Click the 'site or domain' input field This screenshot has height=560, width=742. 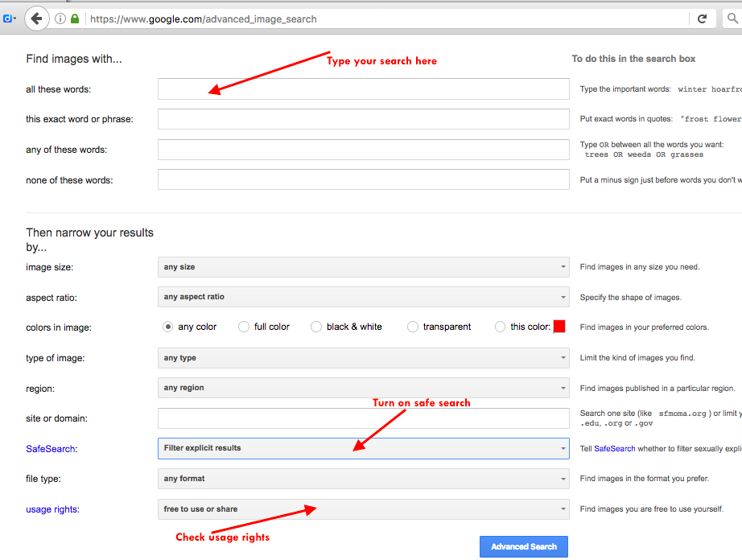pyautogui.click(x=364, y=418)
